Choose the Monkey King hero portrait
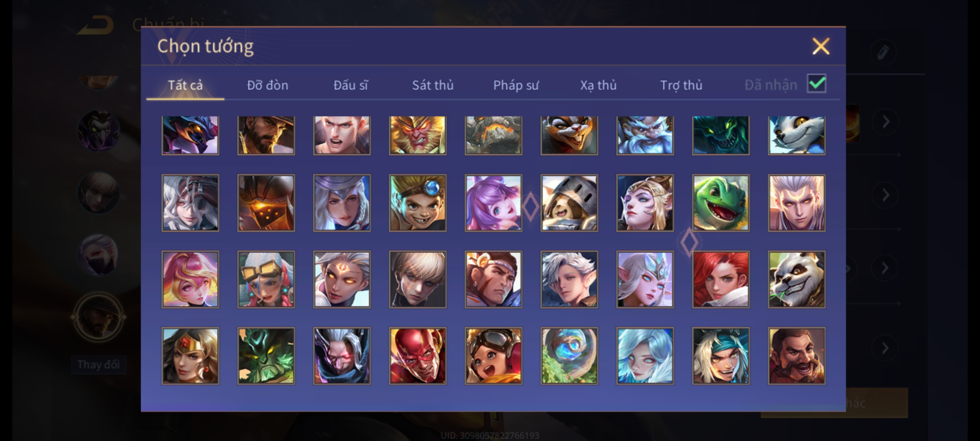The height and width of the screenshot is (441, 980). 418,135
